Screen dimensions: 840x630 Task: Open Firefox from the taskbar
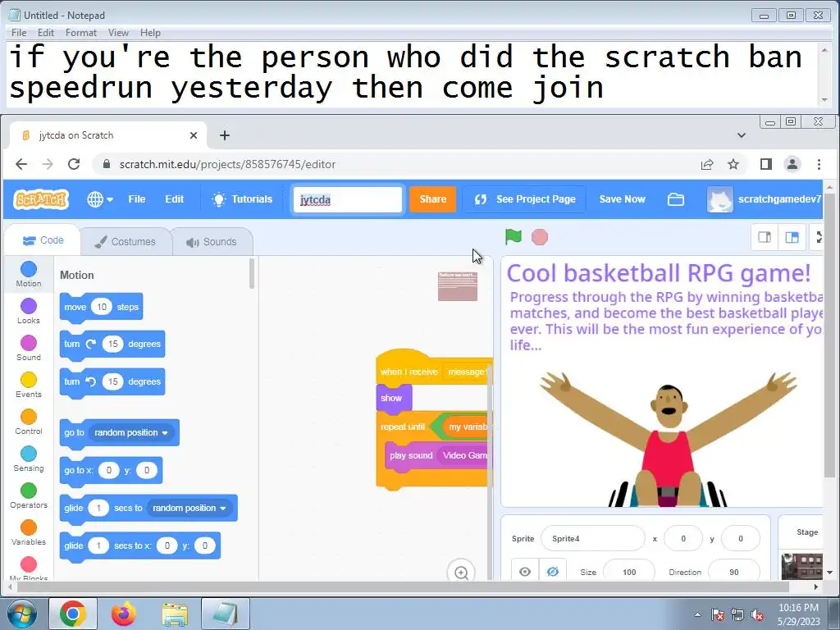click(x=124, y=614)
